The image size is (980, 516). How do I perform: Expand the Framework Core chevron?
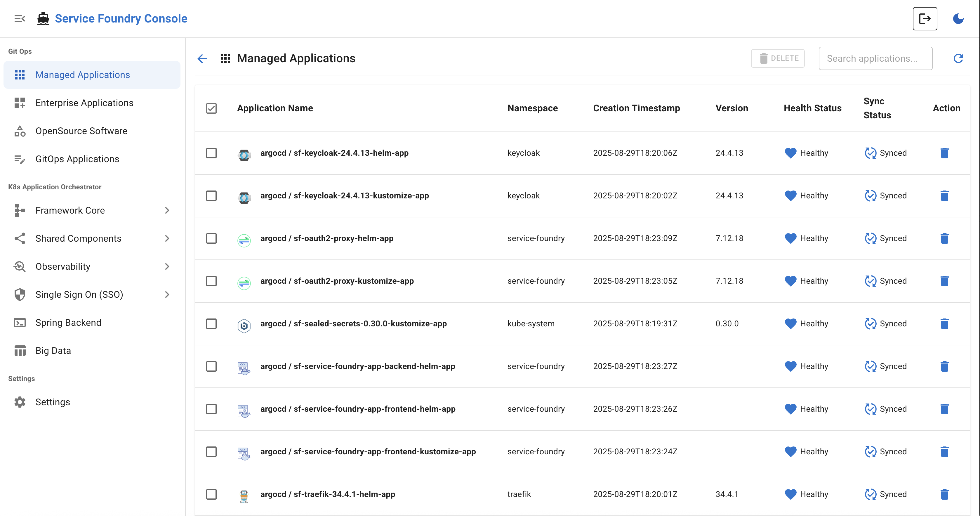pos(167,210)
